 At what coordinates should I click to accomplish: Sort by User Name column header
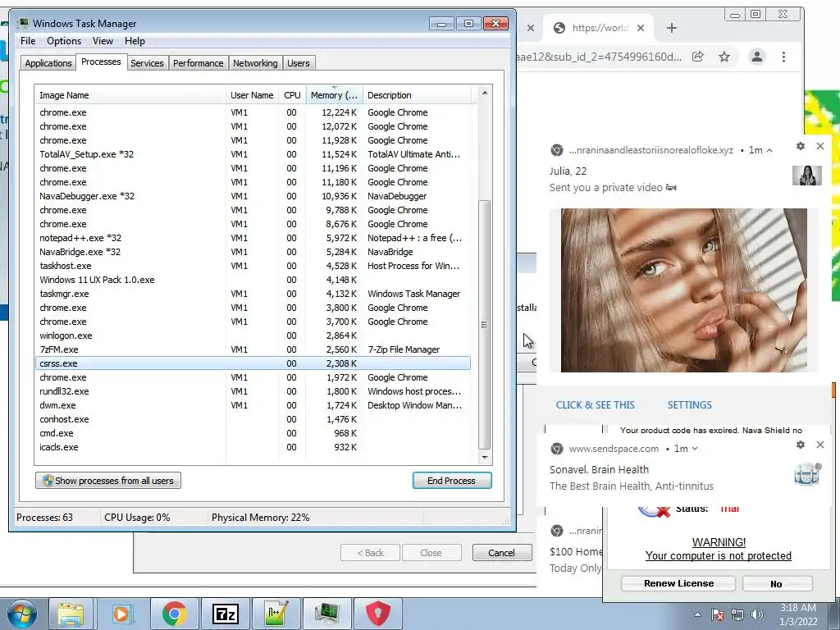pyautogui.click(x=253, y=95)
